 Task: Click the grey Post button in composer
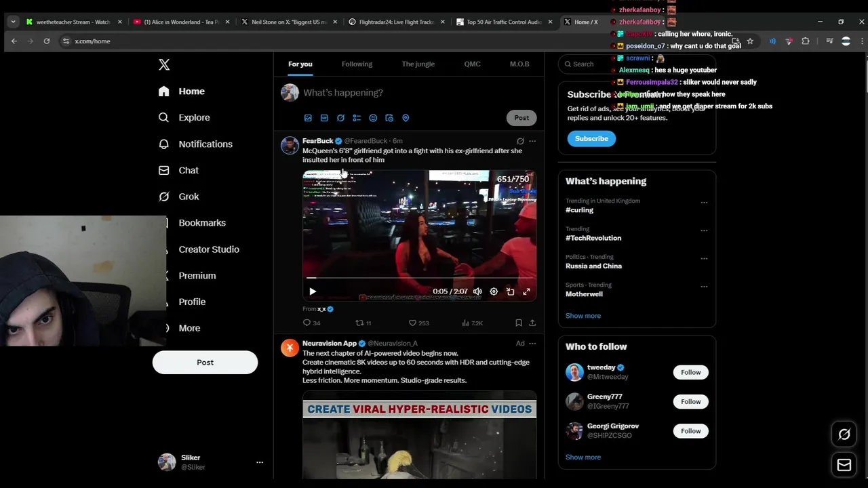click(x=521, y=118)
